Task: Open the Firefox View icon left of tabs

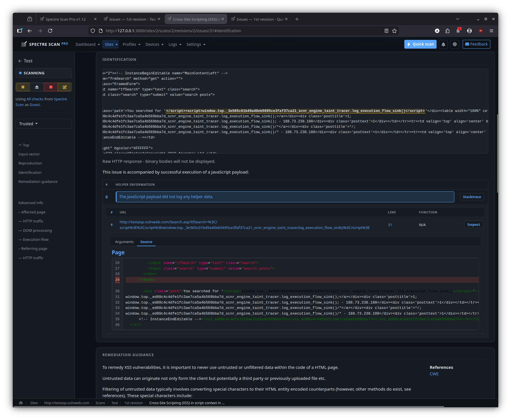Action: 30,19
